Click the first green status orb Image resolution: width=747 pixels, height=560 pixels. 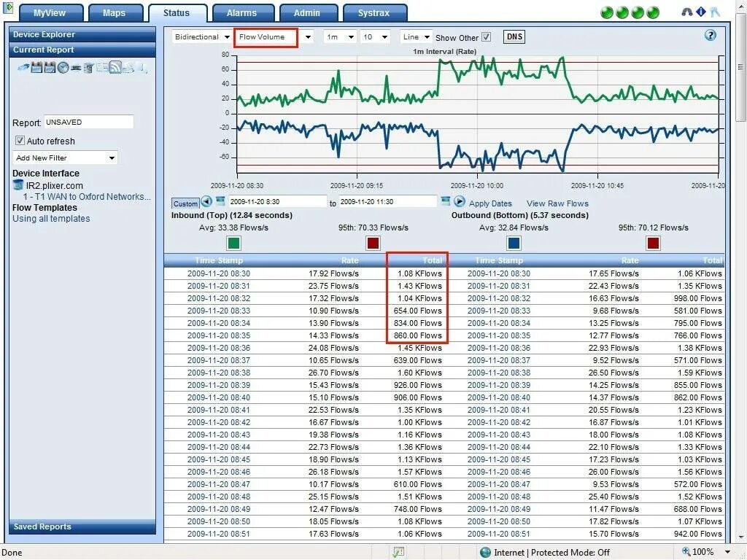point(607,12)
